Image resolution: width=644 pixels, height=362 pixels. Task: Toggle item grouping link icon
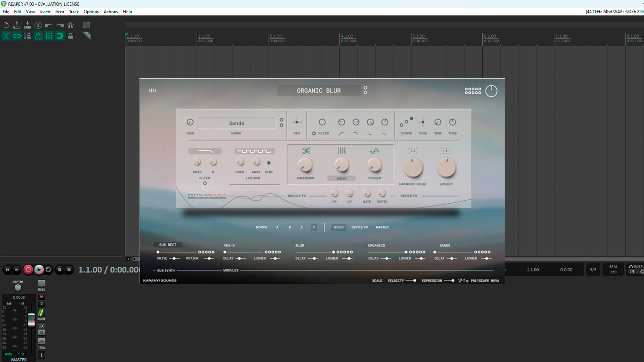coord(17,36)
